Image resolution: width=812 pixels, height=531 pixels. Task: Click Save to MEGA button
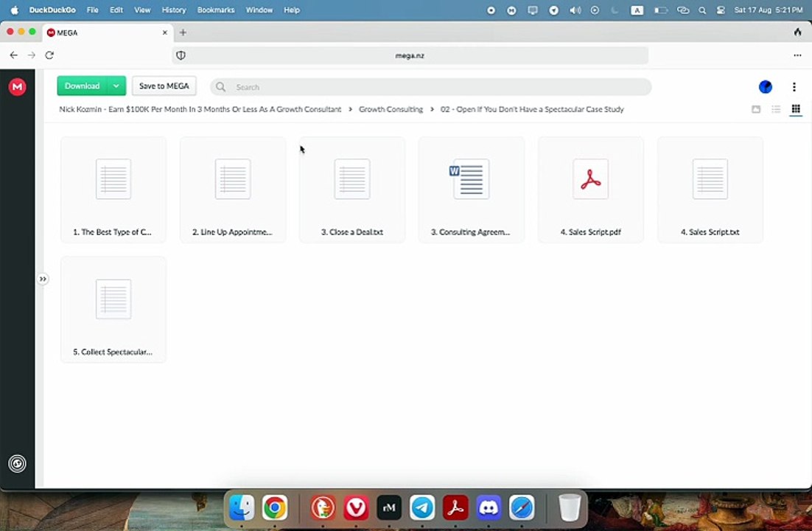164,86
